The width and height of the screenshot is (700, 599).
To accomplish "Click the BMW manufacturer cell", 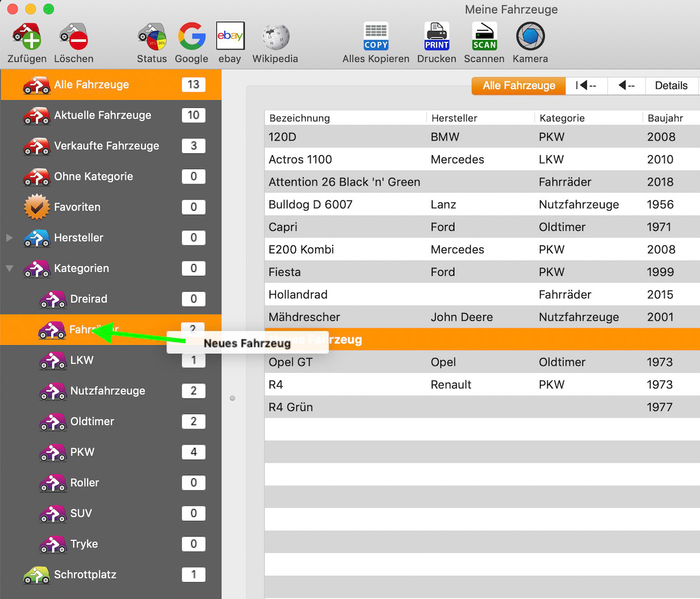I will (445, 137).
